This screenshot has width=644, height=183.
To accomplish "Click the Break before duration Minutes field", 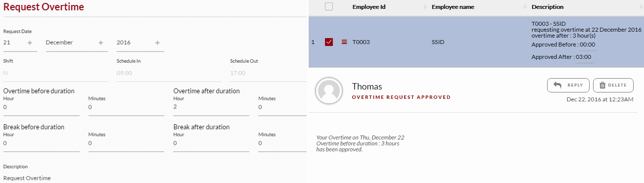I will (x=126, y=143).
